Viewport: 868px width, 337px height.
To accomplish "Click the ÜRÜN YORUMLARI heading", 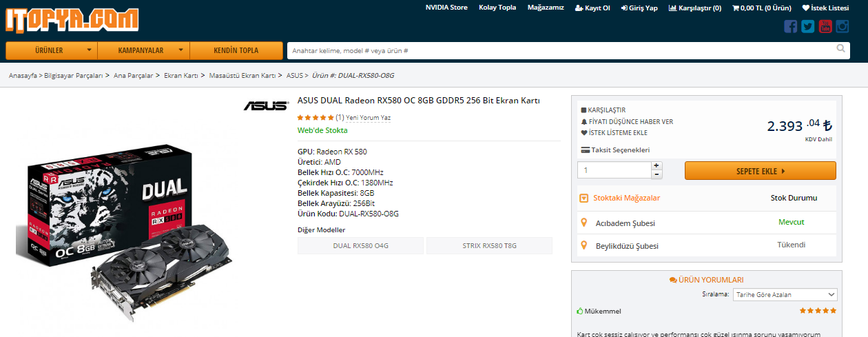I will pos(706,280).
